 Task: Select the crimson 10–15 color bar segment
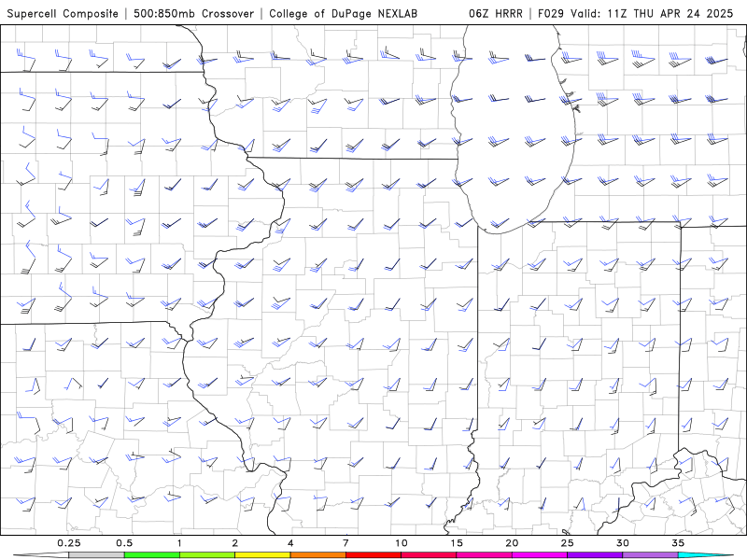coord(429,555)
